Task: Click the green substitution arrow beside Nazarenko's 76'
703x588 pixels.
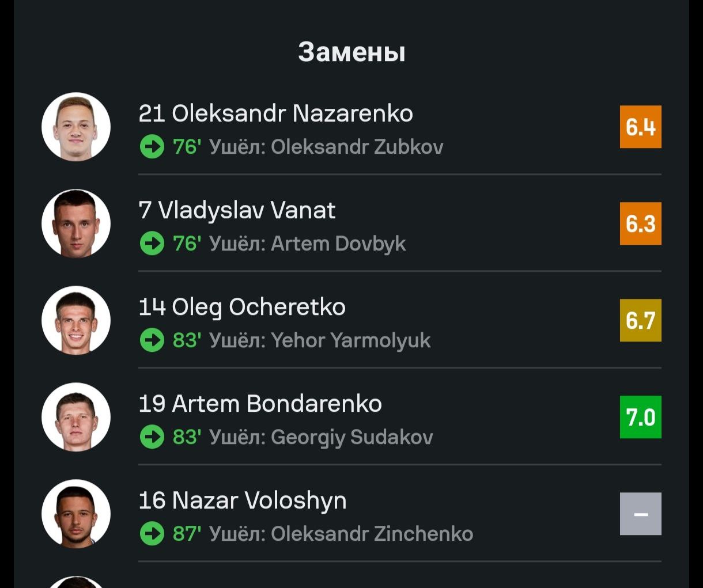Action: 152,147
